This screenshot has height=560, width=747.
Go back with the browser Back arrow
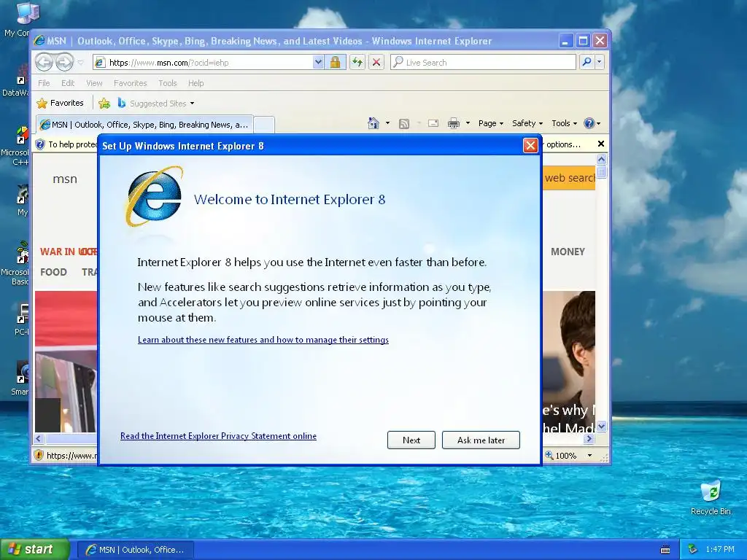coord(44,63)
